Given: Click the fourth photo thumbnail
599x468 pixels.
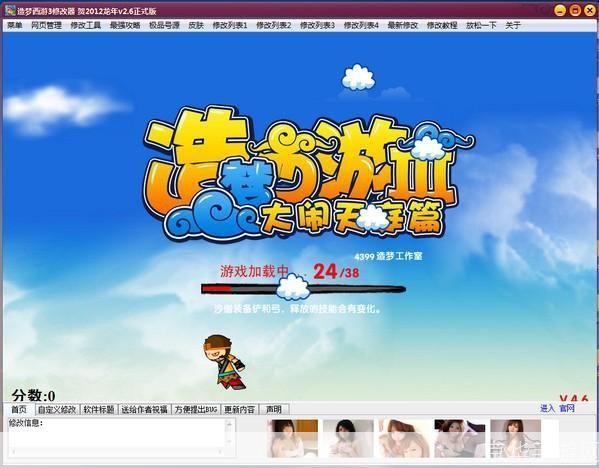Looking at the screenshot, I should 460,438.
